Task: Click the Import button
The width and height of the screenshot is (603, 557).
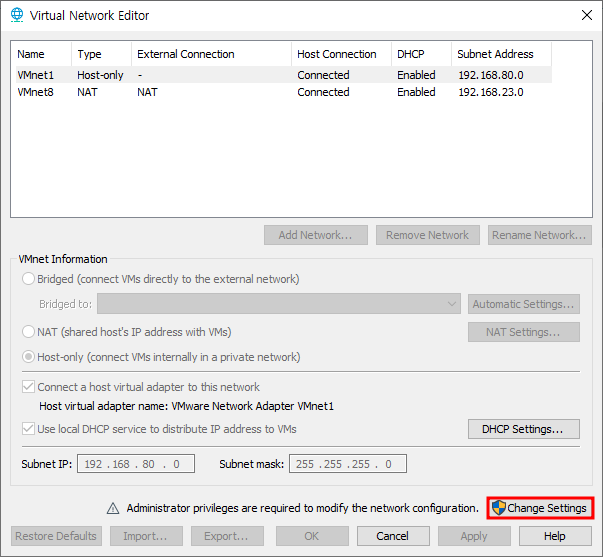Action: (x=146, y=536)
